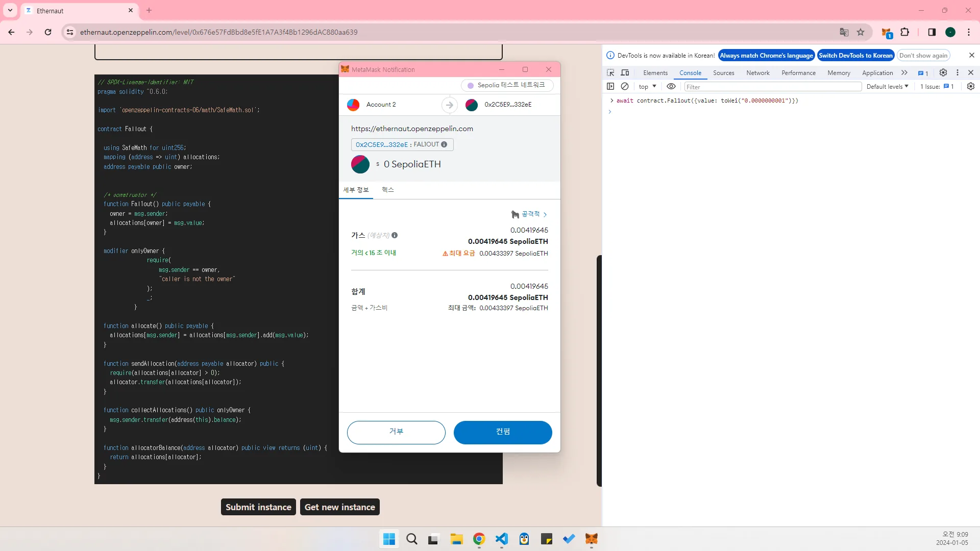Viewport: 980px width, 551px height.
Task: Reject the MetaMask transaction
Action: coord(396,432)
